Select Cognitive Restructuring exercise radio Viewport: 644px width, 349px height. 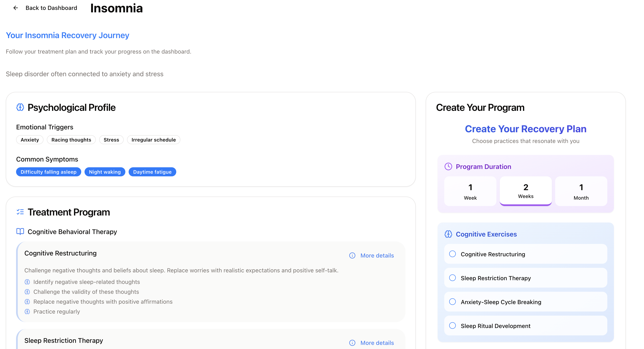pyautogui.click(x=452, y=254)
